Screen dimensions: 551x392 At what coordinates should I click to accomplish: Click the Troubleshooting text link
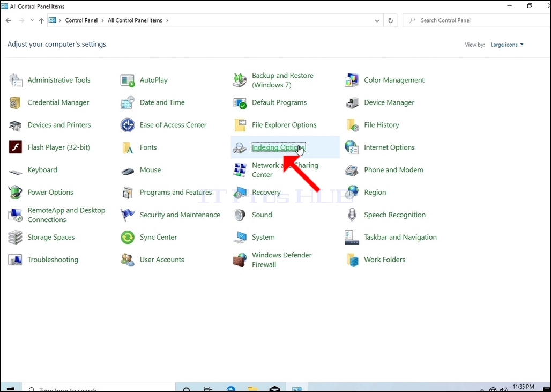[x=53, y=260]
